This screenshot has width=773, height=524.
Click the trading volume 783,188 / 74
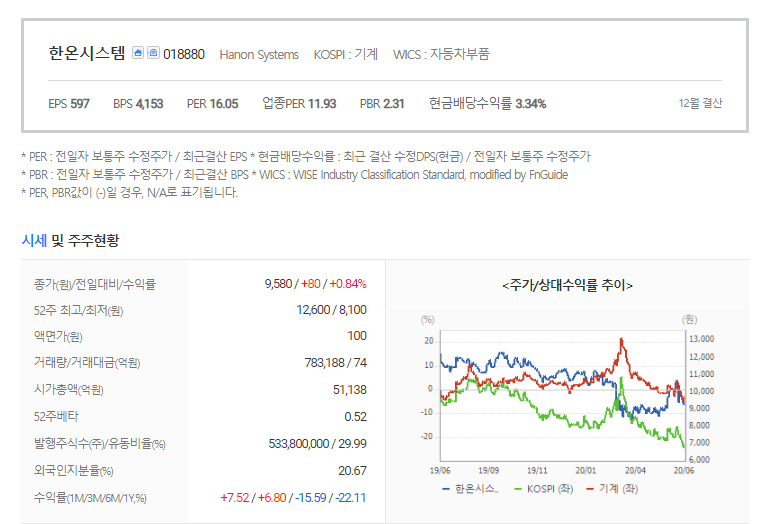pyautogui.click(x=335, y=363)
